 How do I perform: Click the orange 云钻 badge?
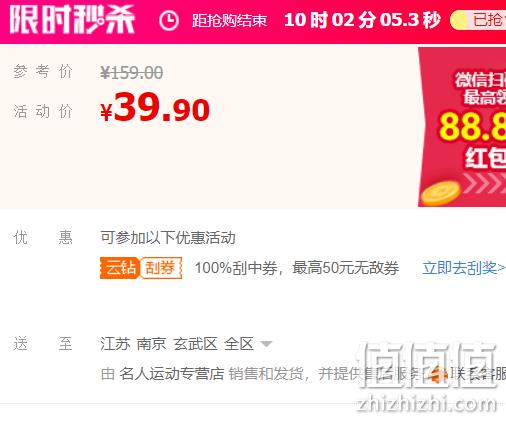(120, 268)
